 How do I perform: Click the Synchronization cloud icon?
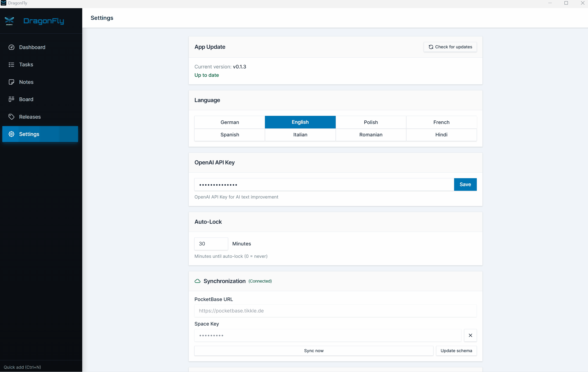pos(197,281)
